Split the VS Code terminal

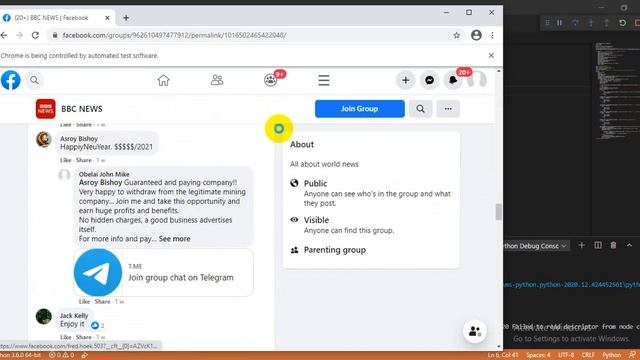(x=598, y=245)
